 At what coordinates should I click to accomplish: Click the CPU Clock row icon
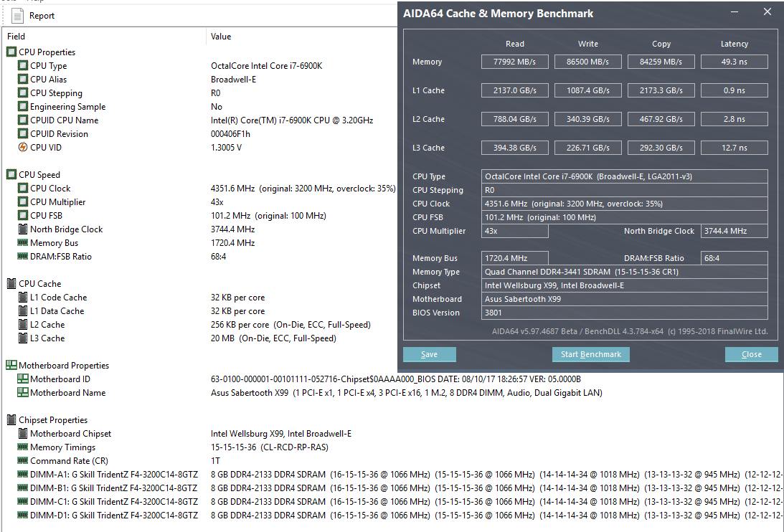point(23,188)
